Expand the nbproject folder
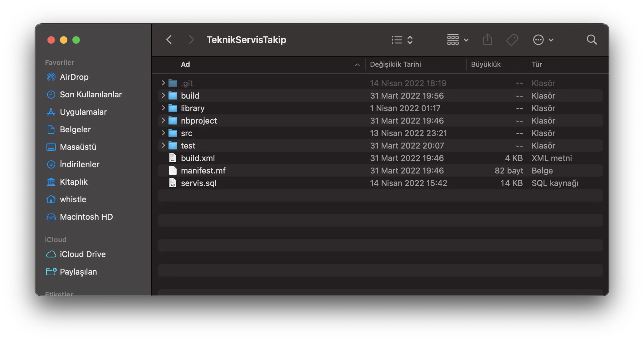The width and height of the screenshot is (644, 342). click(x=163, y=120)
